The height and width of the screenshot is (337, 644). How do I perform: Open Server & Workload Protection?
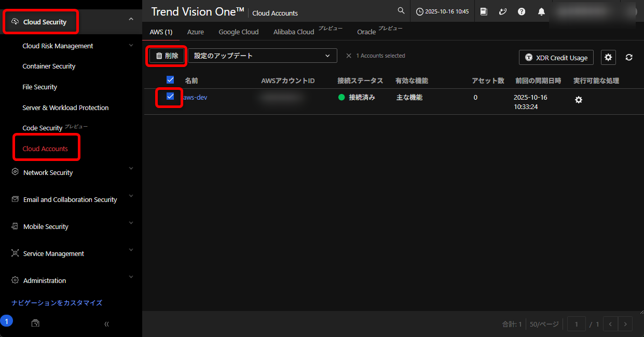(65, 107)
